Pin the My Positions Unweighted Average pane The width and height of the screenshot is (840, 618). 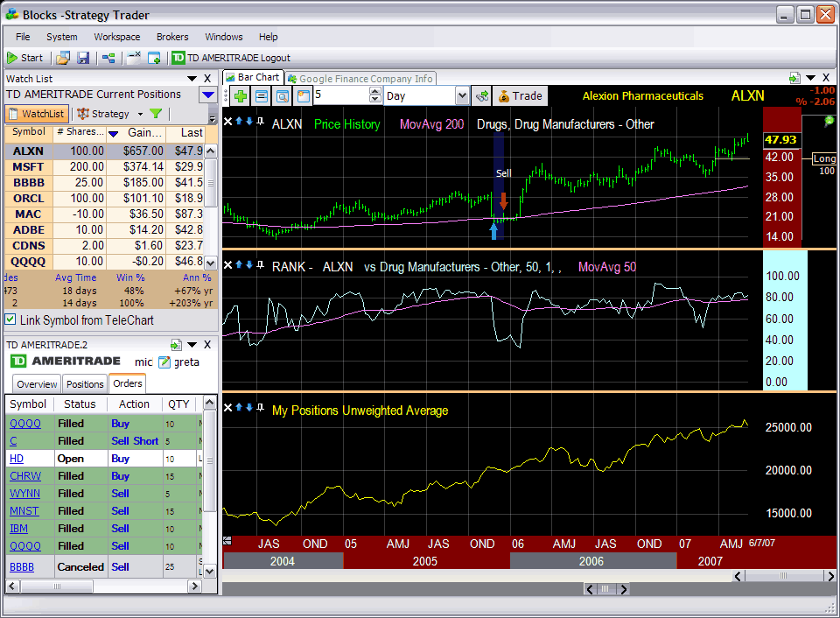(261, 407)
